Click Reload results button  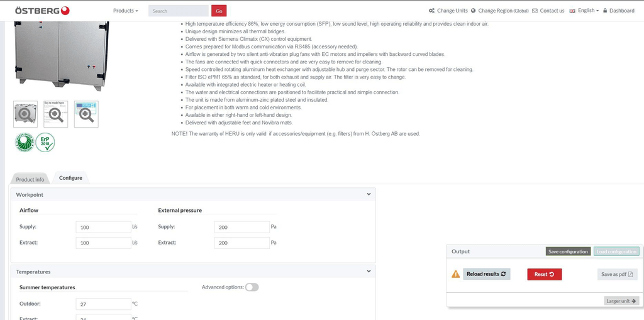486,274
